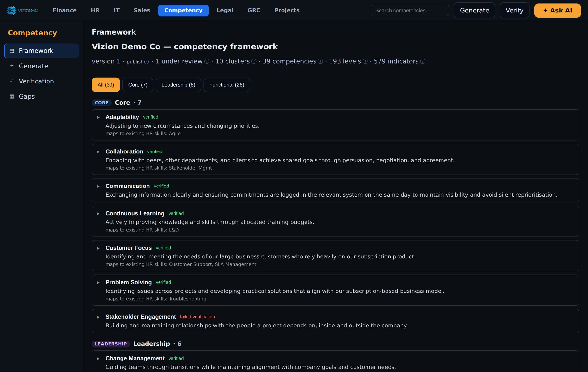Click the Continuous Learning title
588x372 pixels.
[135, 213]
